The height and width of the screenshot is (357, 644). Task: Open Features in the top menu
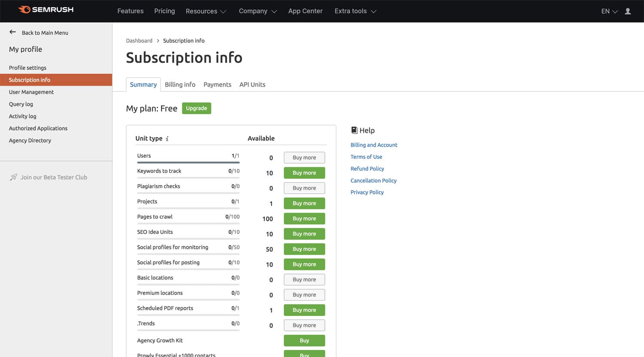(131, 11)
